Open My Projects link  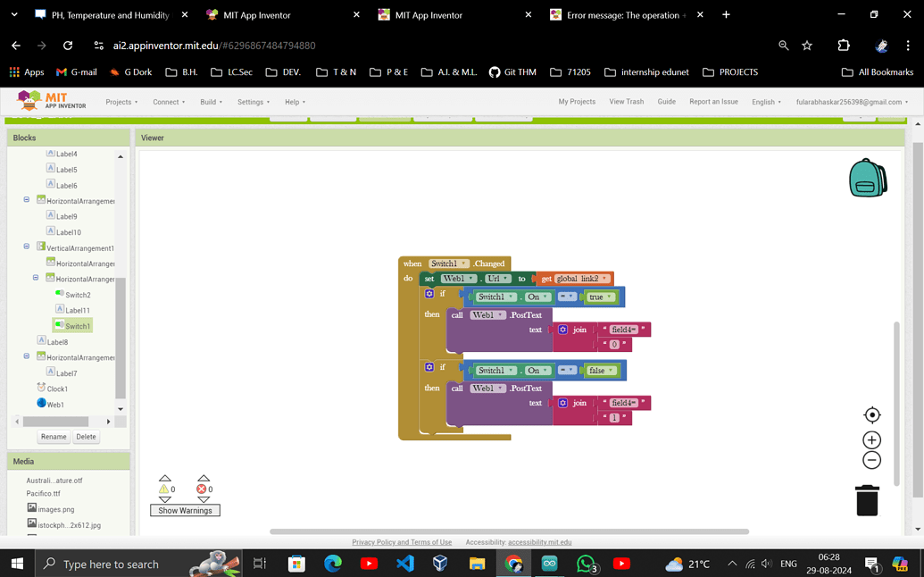(577, 102)
